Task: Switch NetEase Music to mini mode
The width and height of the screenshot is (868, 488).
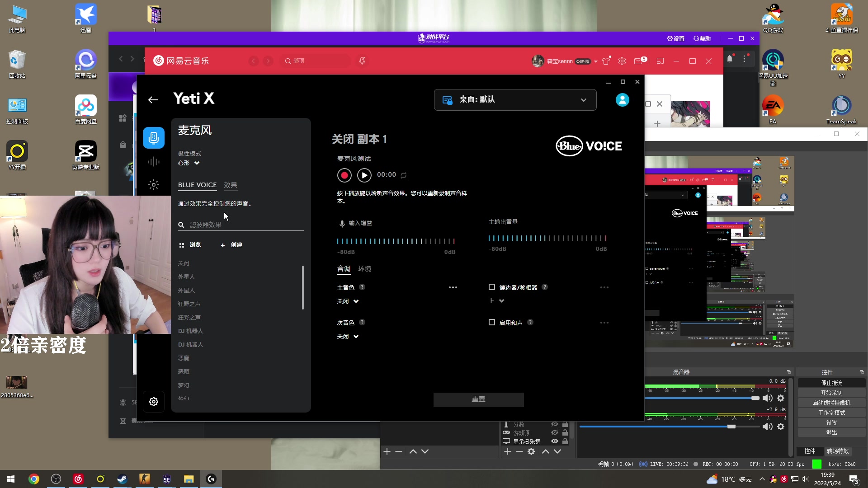Action: point(660,61)
